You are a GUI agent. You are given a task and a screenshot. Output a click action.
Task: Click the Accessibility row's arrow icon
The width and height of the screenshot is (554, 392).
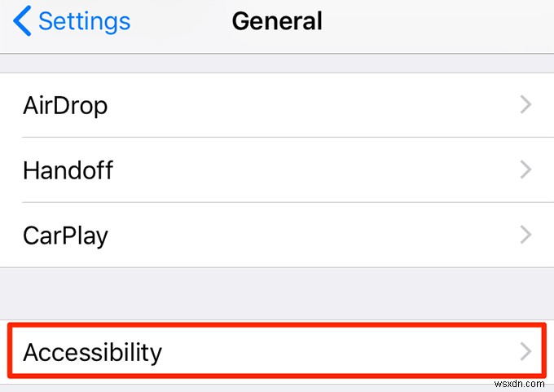point(525,352)
